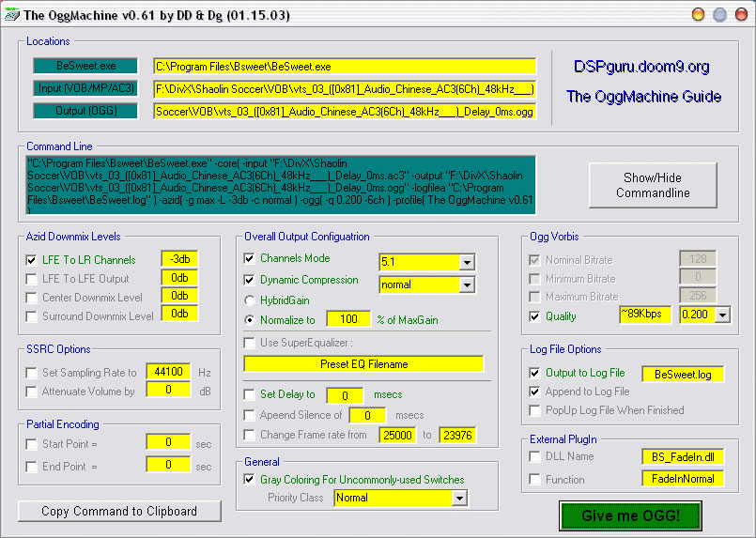Click the Output (OGG) button
Screen dimensions: 756x538
85,111
